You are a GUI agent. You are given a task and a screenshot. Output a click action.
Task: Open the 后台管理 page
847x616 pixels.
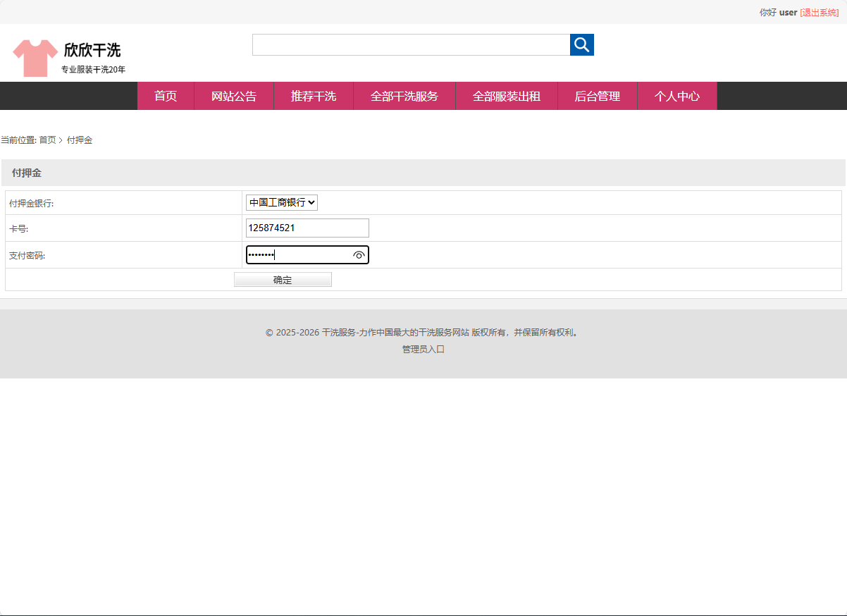click(x=597, y=96)
